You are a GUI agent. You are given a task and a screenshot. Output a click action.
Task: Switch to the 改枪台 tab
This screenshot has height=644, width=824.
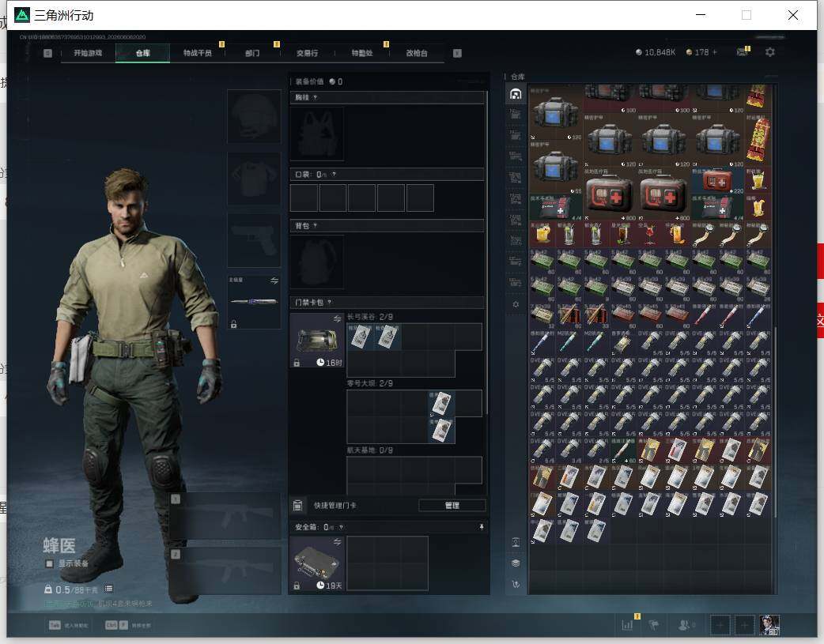click(x=417, y=53)
